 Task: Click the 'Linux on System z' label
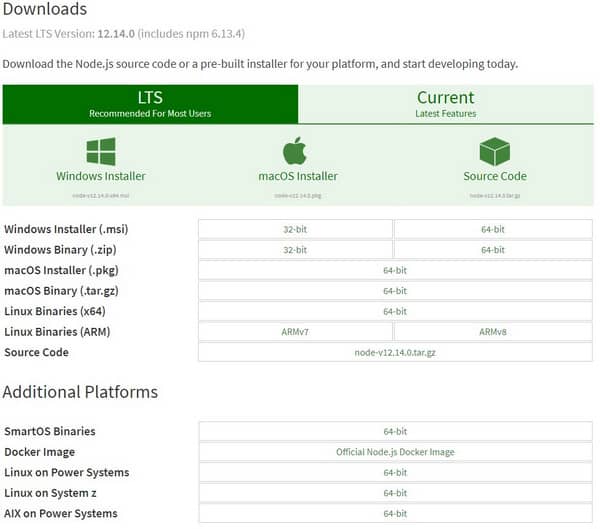click(50, 493)
